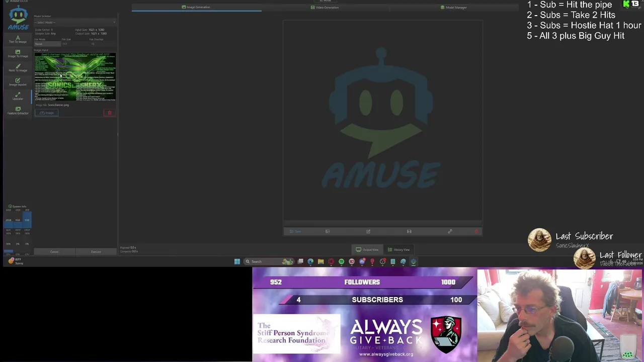This screenshot has height=362, width=644.
Task: Click the SonicBanner input image thumbnail
Action: tap(75, 77)
